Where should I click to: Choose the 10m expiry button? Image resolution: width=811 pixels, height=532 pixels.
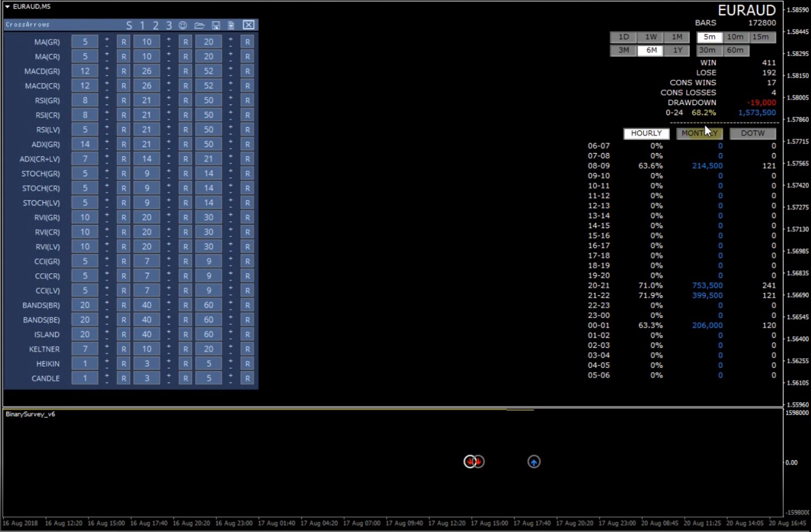click(x=735, y=37)
